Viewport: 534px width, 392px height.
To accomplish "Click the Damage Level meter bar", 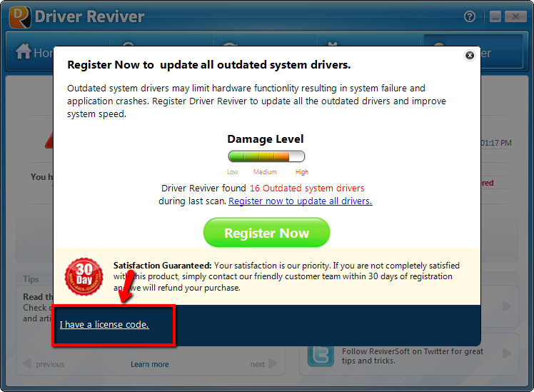I will pyautogui.click(x=266, y=156).
